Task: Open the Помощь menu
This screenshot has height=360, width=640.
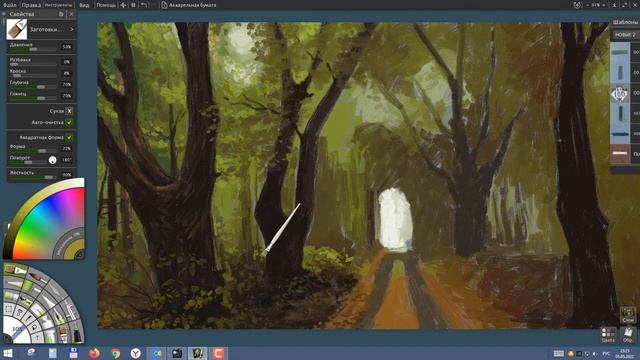Action: [x=106, y=5]
